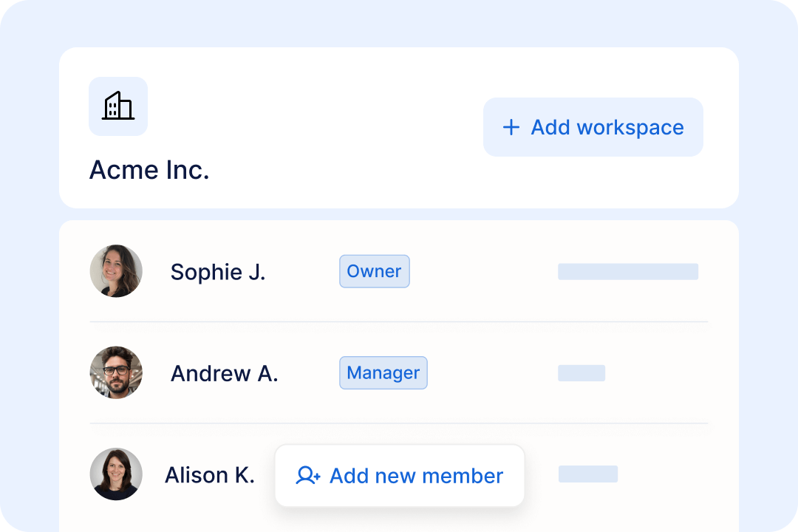The height and width of the screenshot is (532, 798).
Task: Click the plus icon on Add workspace
Action: coord(510,127)
